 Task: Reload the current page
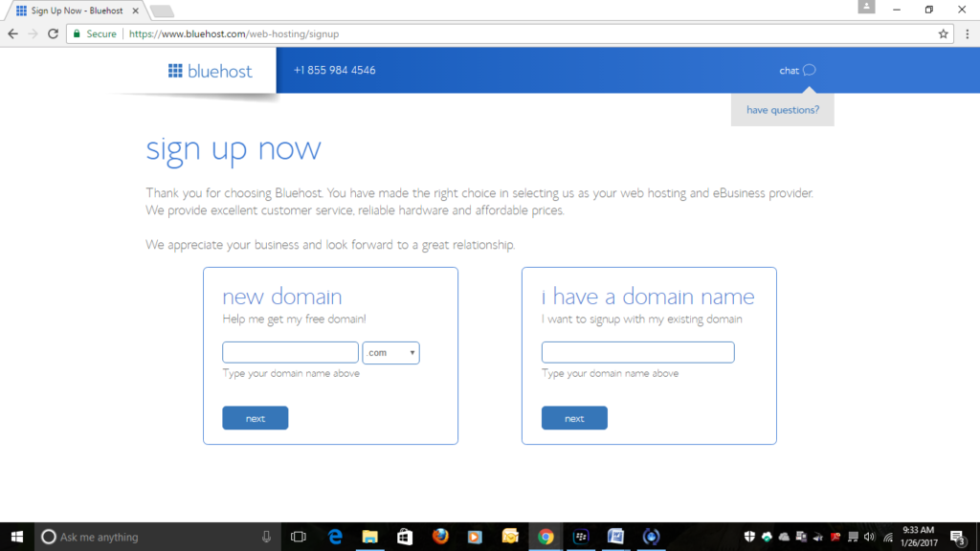point(54,33)
